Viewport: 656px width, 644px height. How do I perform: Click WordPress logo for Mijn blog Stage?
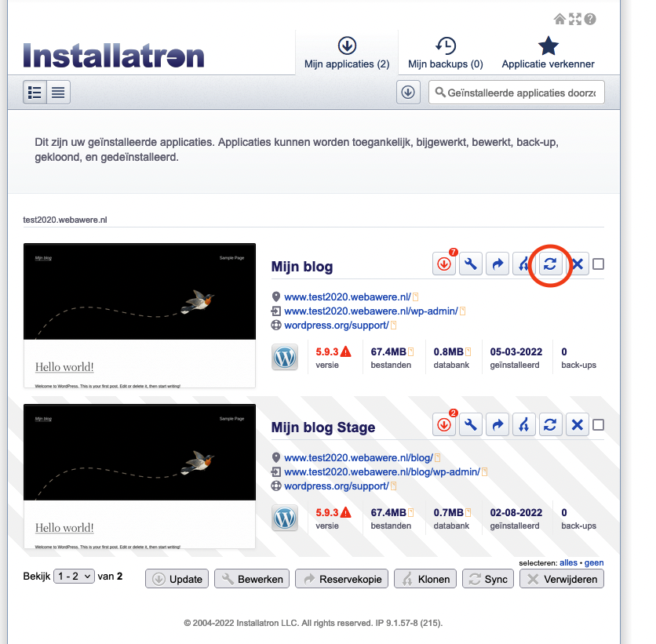[x=285, y=518]
